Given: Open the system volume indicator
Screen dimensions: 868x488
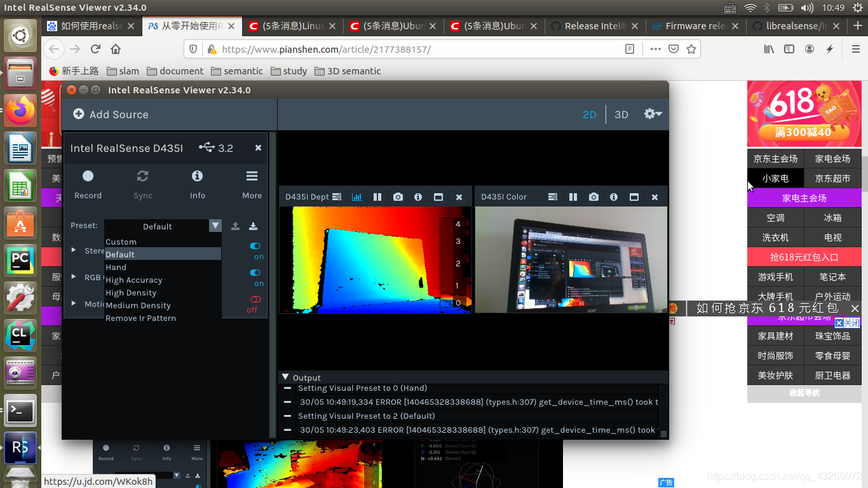Looking at the screenshot, I should pyautogui.click(x=807, y=8).
